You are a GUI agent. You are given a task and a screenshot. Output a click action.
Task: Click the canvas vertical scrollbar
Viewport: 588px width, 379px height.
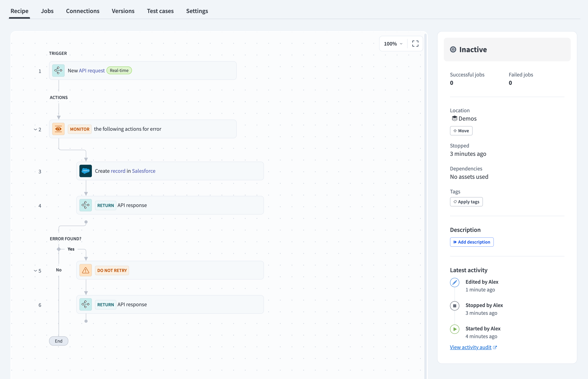(x=425, y=206)
